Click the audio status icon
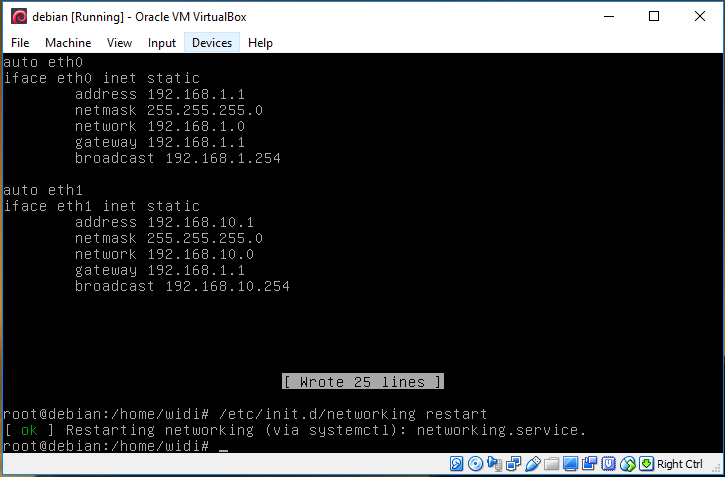 (x=495, y=464)
